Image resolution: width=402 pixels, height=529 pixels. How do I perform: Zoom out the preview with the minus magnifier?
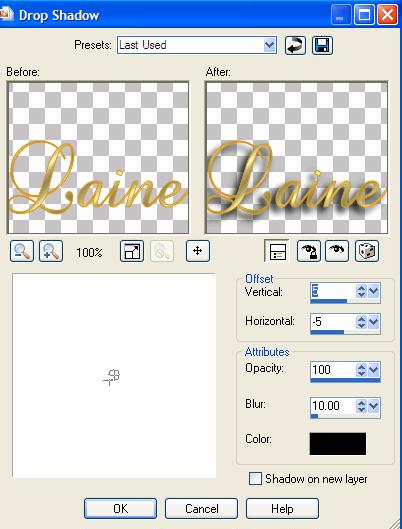[22, 251]
